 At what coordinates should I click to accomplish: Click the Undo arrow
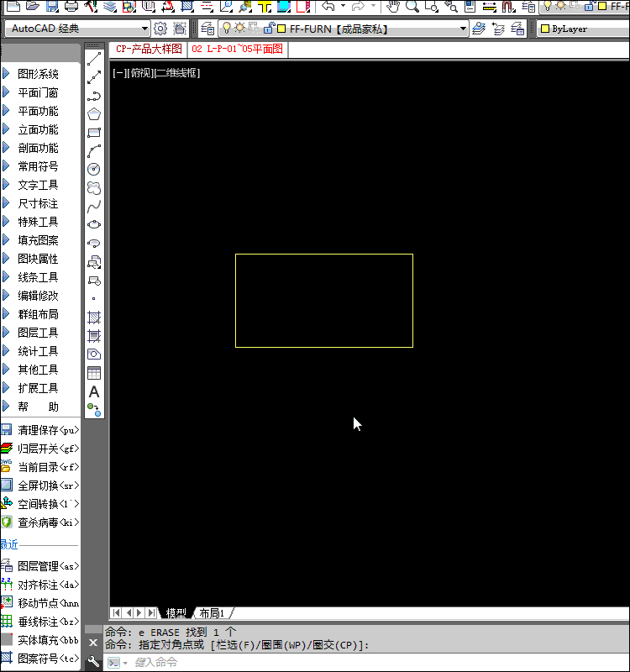pos(328,6)
